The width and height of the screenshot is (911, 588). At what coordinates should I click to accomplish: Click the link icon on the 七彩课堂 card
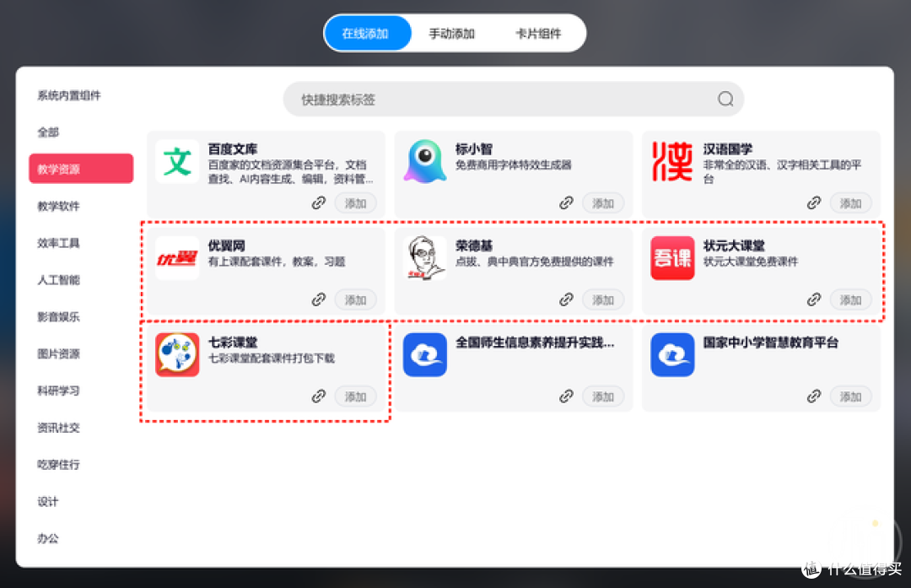319,396
